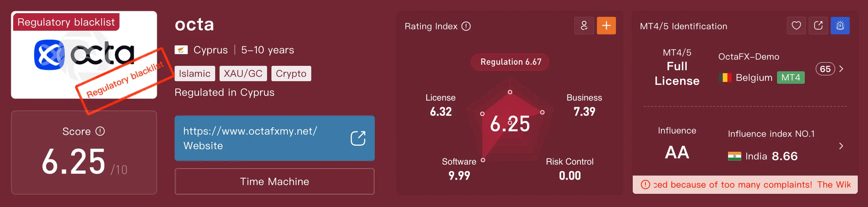Select the Islamic tag
868x207 pixels.
[195, 74]
